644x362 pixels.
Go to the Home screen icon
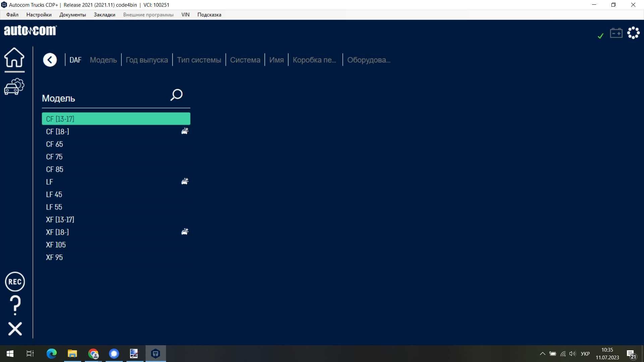coord(14,57)
